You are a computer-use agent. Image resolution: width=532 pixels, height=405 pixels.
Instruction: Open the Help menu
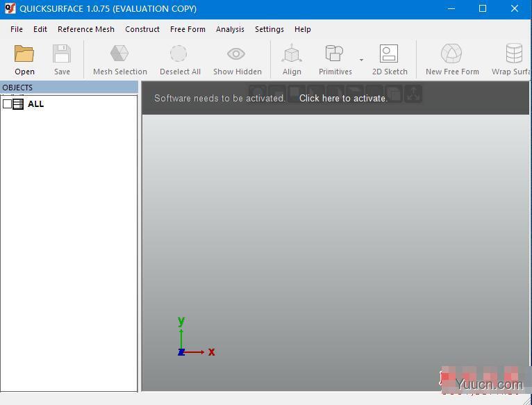(303, 29)
